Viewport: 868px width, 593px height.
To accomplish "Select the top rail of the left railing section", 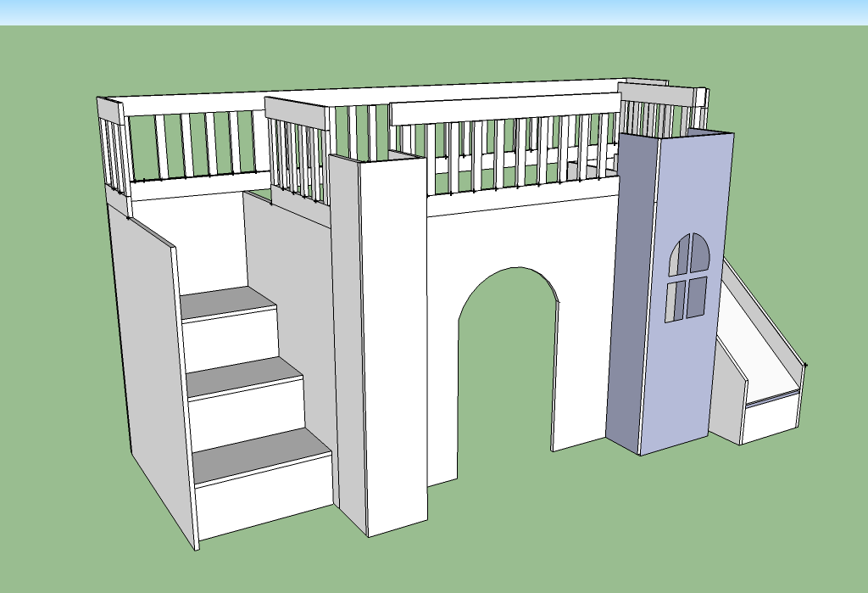I will point(111,109).
